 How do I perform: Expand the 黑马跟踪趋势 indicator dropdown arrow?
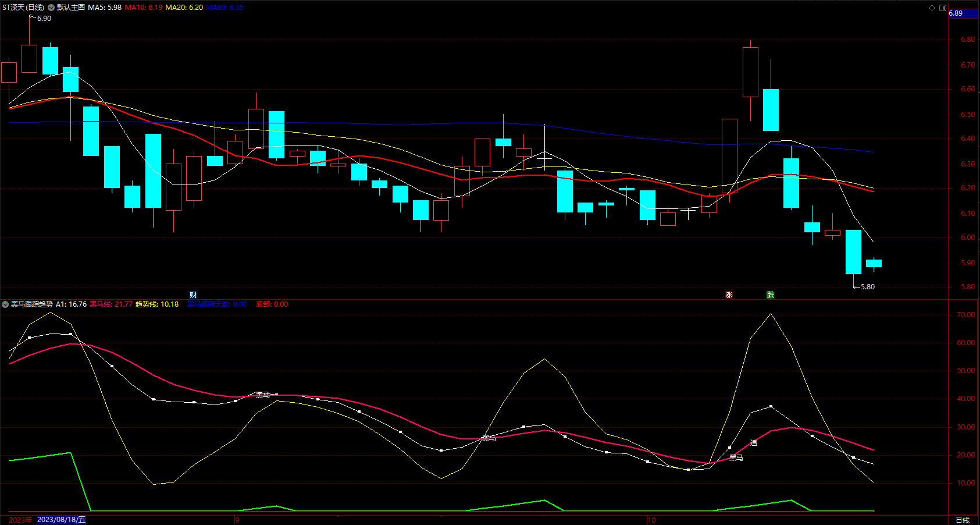click(x=5, y=304)
